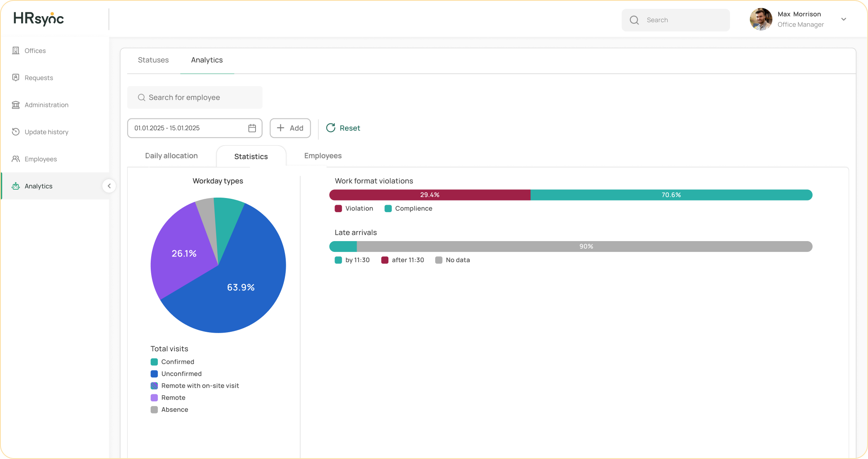
Task: Click Search for employee field
Action: tap(195, 97)
